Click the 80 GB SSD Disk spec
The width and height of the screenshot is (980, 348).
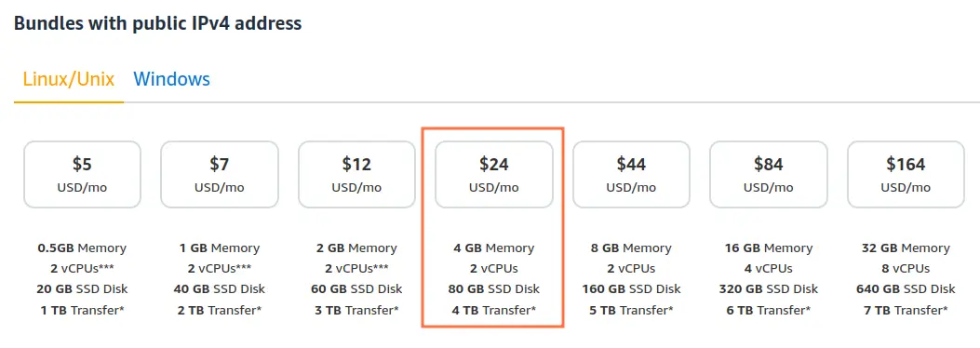tap(494, 289)
